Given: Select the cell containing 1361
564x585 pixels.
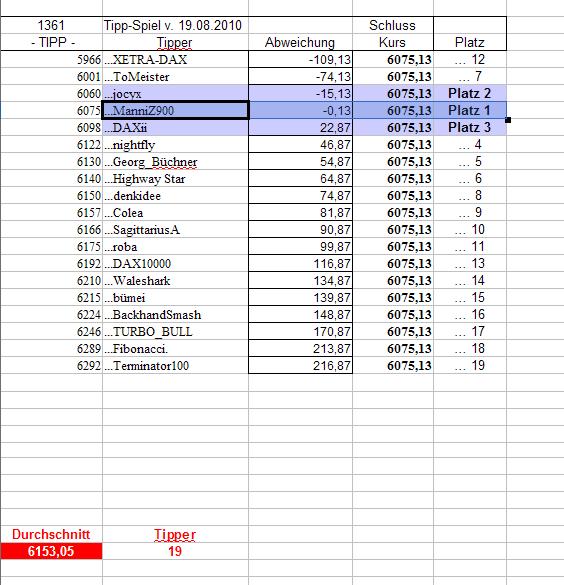Looking at the screenshot, I should pyautogui.click(x=51, y=25).
